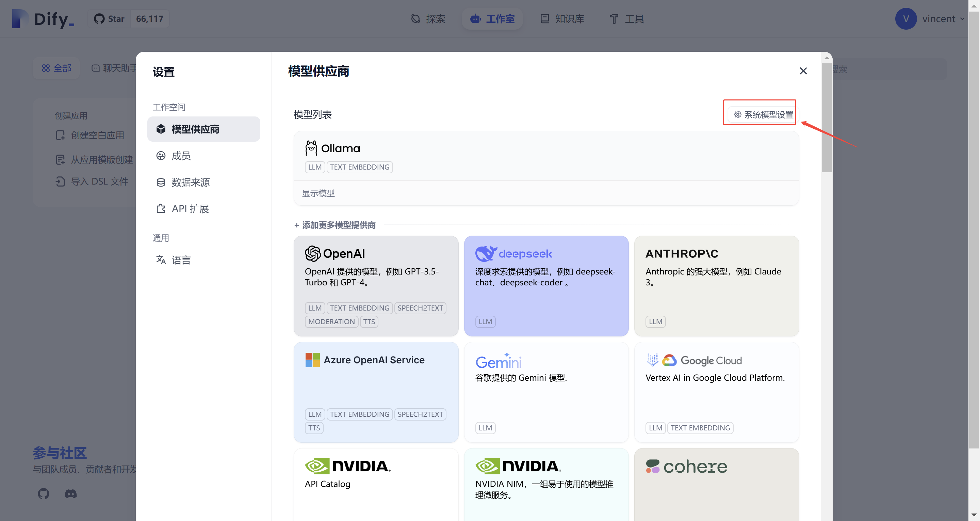Click the vincent user avatar

(906, 19)
